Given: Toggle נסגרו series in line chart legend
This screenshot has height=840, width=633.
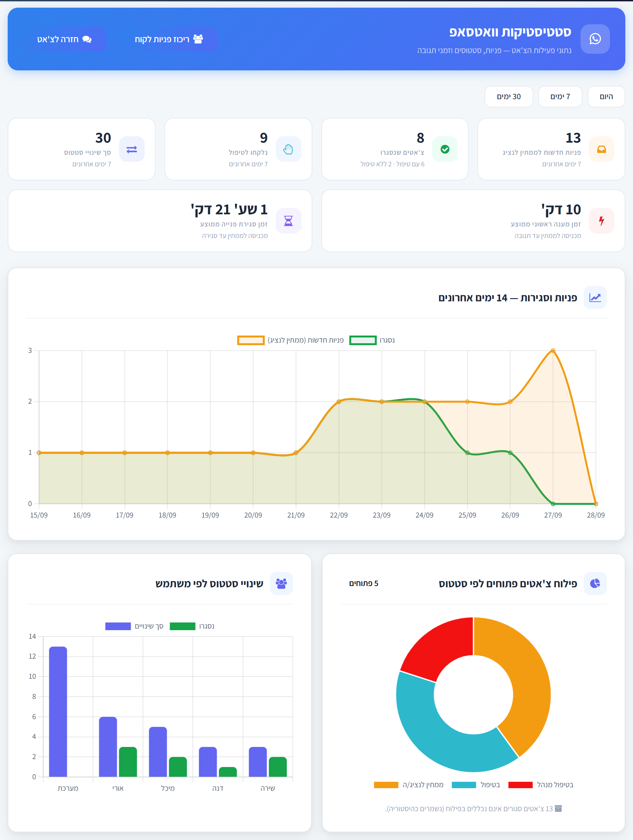Looking at the screenshot, I should (372, 340).
